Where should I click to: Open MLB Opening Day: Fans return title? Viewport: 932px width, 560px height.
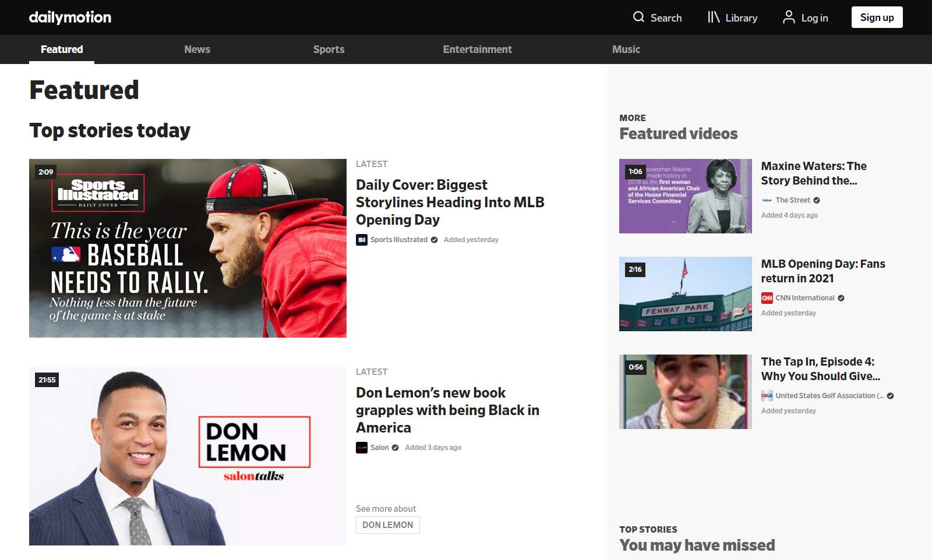click(823, 271)
